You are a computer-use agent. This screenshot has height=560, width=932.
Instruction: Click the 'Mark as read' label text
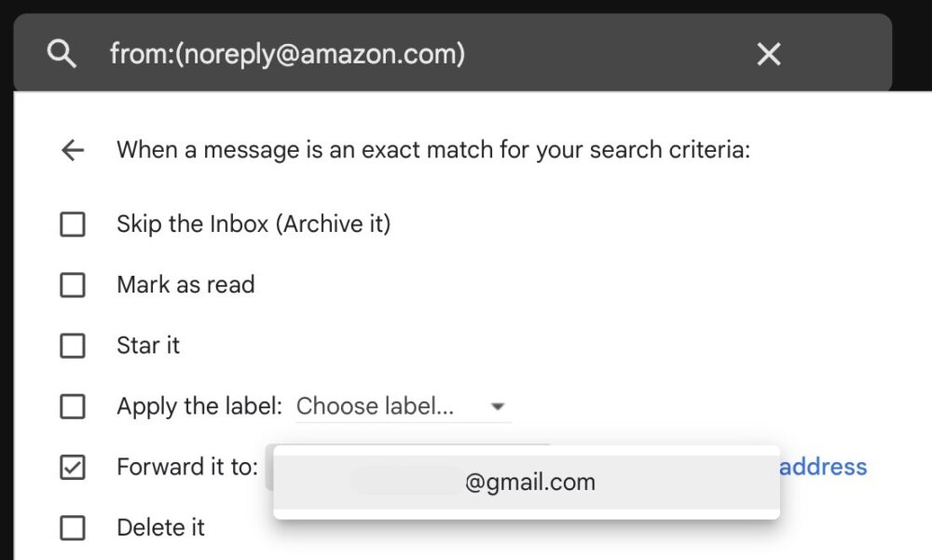point(185,285)
